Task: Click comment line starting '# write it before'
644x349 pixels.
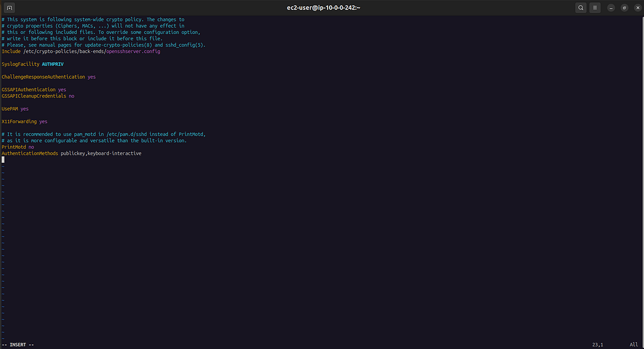Action: point(82,38)
